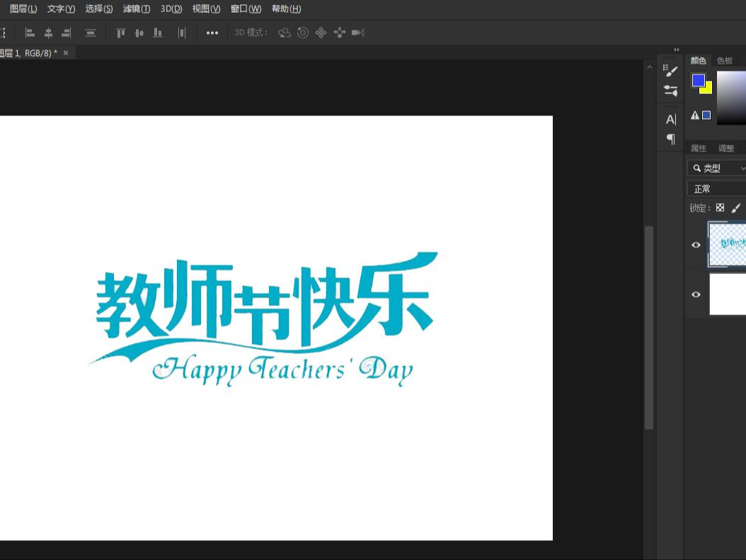Select the 3D pan camera icon

[x=321, y=33]
